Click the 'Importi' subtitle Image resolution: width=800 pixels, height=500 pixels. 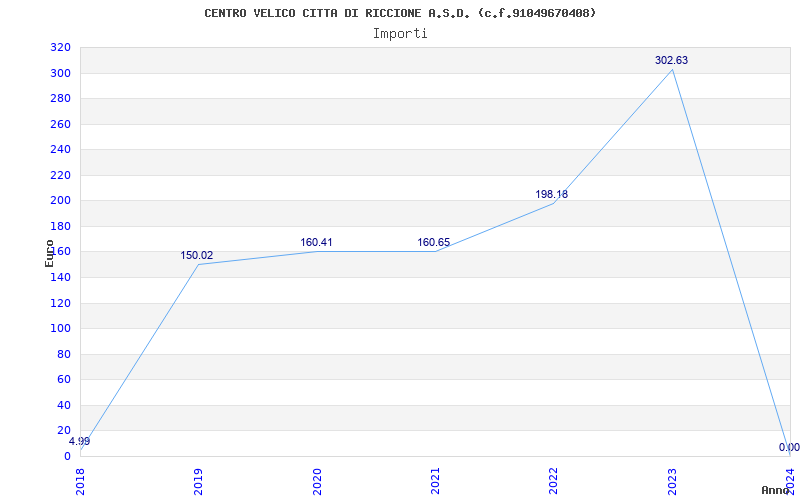(x=400, y=34)
